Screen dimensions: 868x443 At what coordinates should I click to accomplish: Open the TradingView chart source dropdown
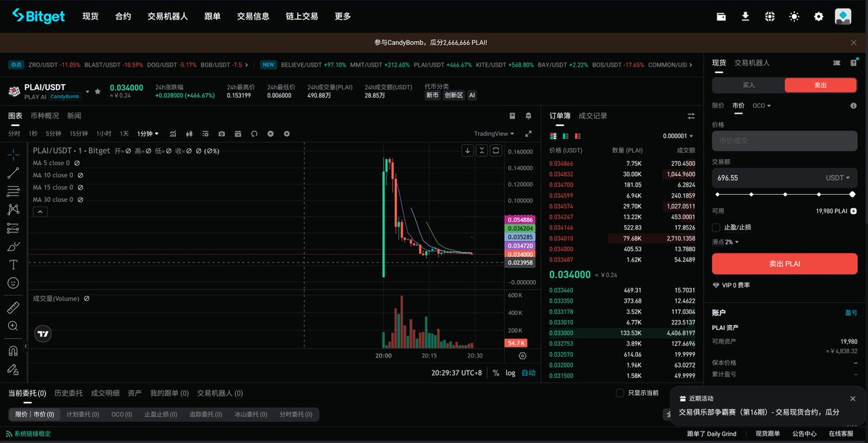coord(494,134)
